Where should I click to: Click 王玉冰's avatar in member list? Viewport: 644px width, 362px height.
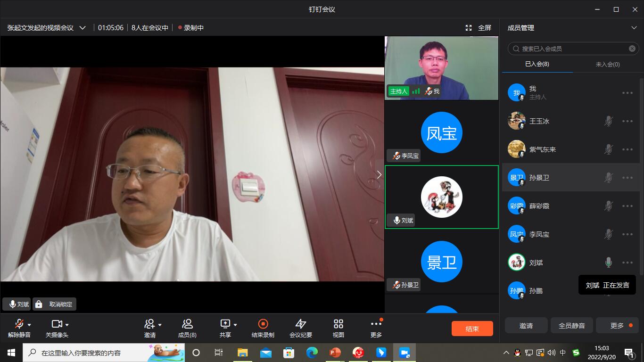click(x=517, y=121)
